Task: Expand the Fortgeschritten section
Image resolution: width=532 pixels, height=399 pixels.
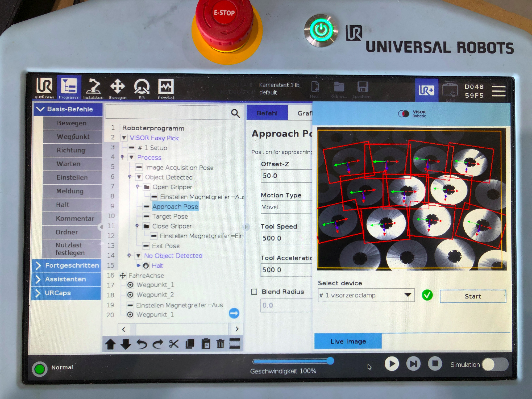Action: [x=67, y=265]
